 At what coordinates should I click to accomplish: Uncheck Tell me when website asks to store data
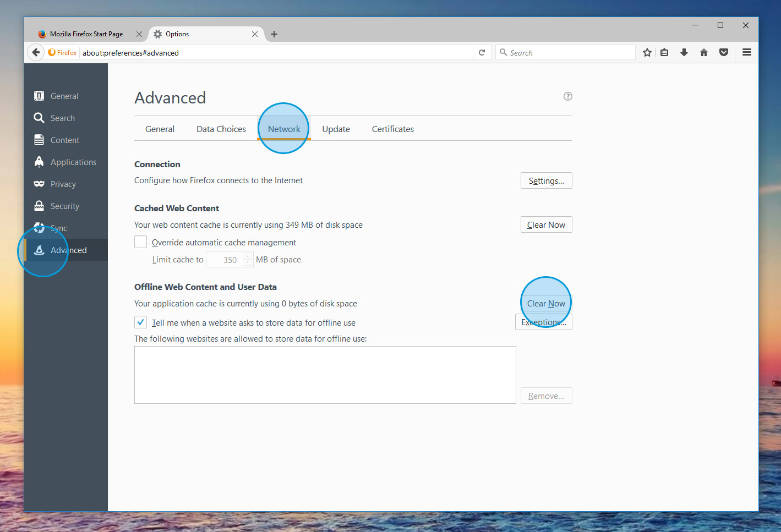pos(141,322)
